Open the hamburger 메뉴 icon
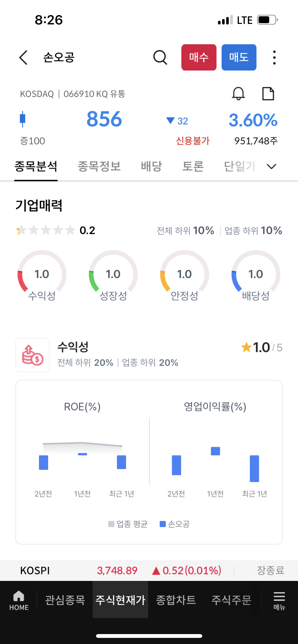The width and height of the screenshot is (298, 644). click(x=279, y=600)
